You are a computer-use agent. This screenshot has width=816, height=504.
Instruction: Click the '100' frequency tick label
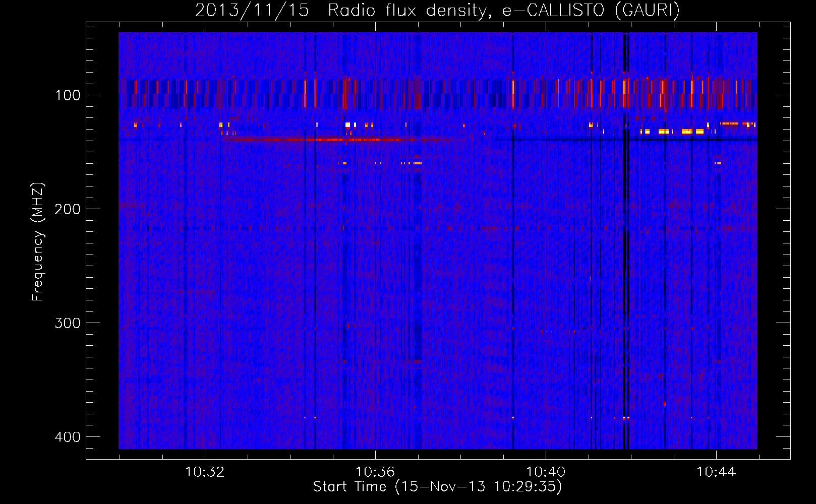pos(68,95)
